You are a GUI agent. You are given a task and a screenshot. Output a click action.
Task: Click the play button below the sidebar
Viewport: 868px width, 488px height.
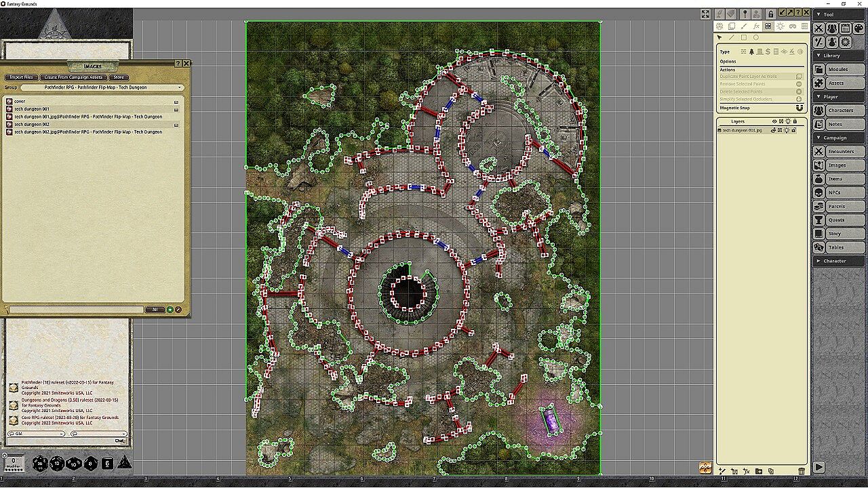(x=819, y=467)
